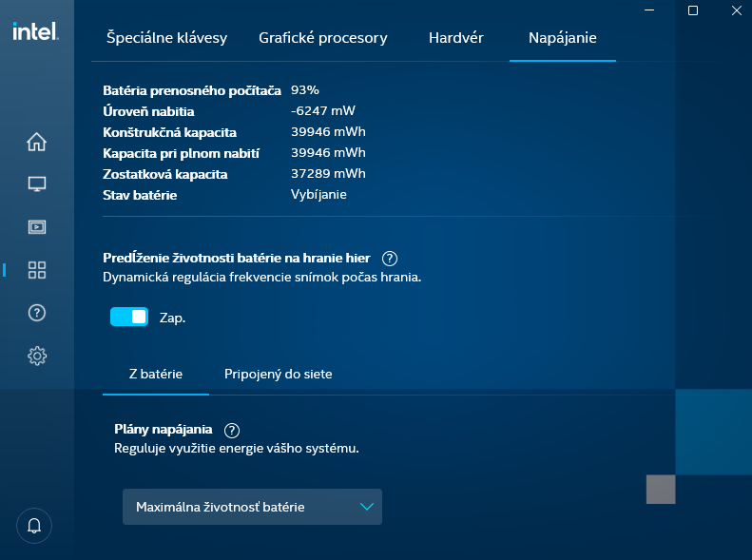
Task: Select the System grid icon in sidebar
Action: tap(36, 270)
